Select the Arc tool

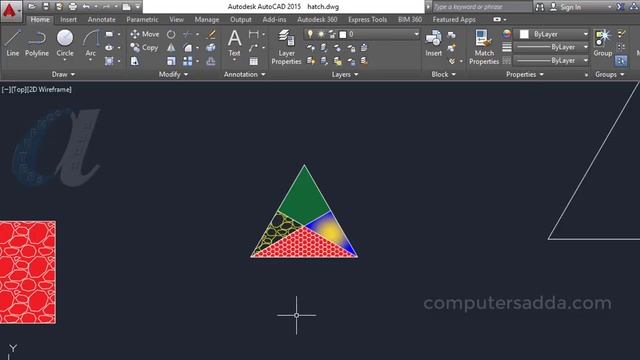click(x=91, y=43)
